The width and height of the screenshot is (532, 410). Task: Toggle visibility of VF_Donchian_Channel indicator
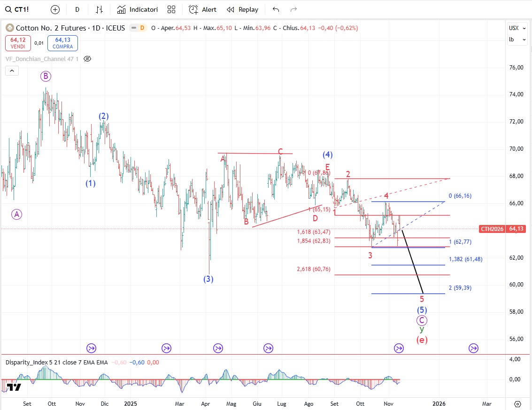pos(87,59)
